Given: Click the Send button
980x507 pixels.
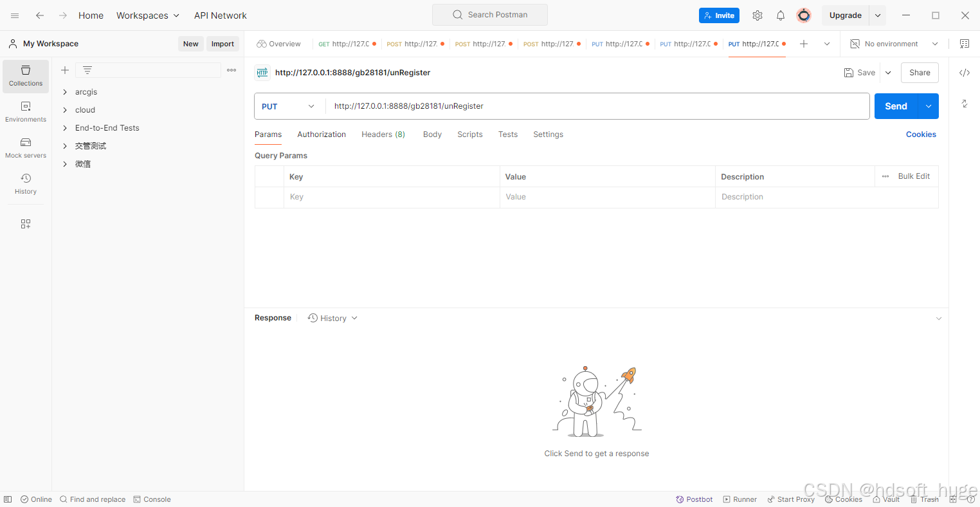Looking at the screenshot, I should [896, 106].
